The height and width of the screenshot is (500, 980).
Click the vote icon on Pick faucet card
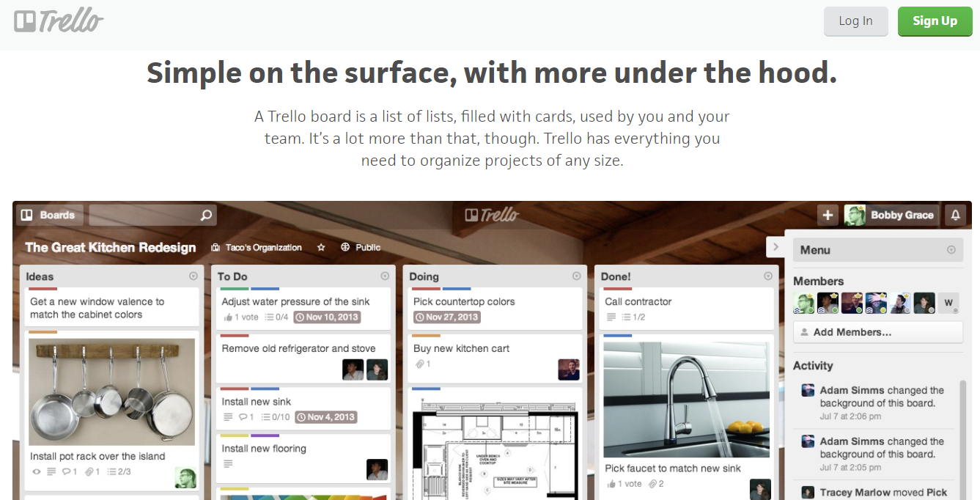611,484
